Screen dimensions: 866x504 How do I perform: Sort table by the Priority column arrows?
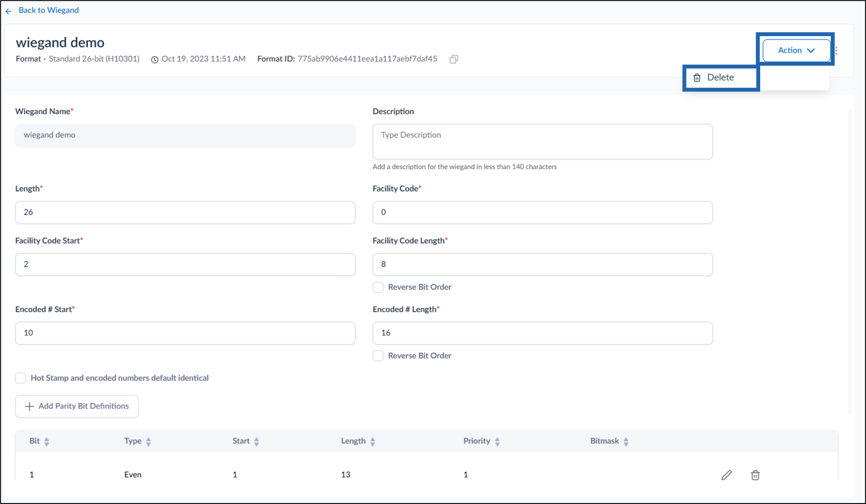(497, 442)
